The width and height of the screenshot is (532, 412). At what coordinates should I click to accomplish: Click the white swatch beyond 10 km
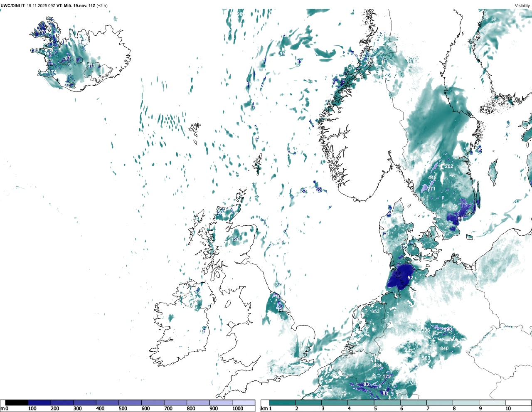(518, 402)
